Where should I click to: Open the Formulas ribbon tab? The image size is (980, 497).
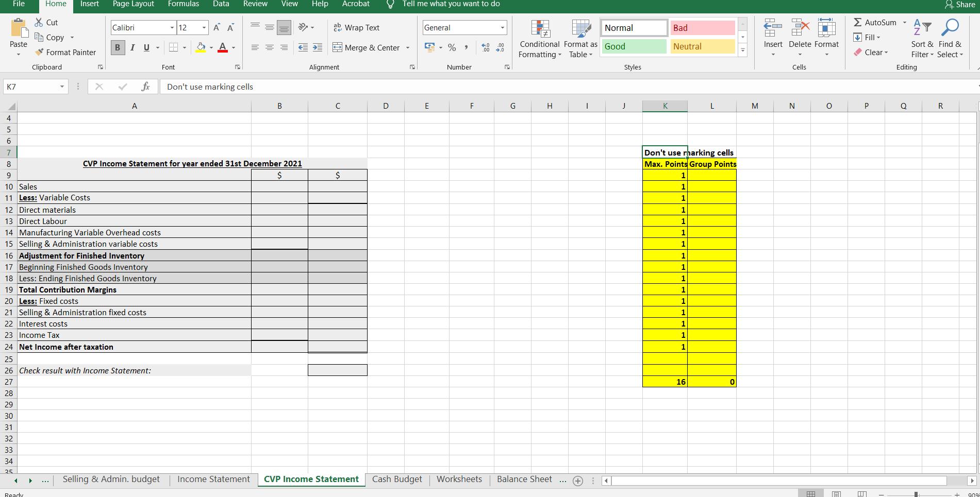[184, 4]
